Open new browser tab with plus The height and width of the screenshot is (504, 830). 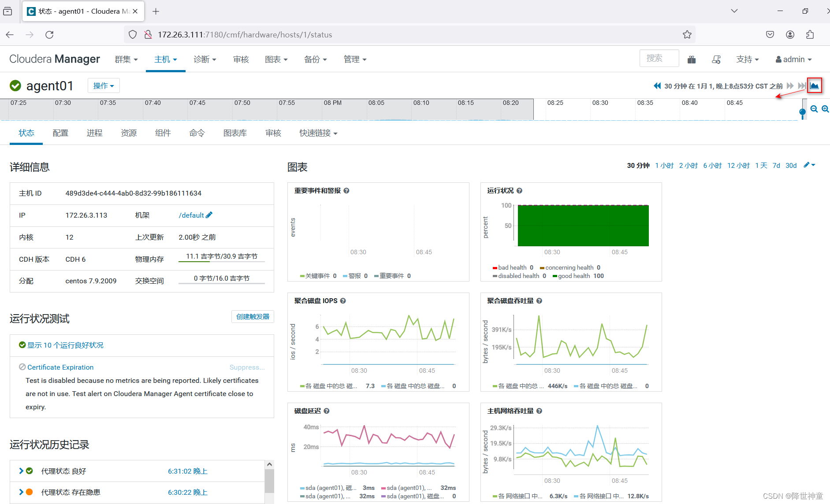pos(156,11)
